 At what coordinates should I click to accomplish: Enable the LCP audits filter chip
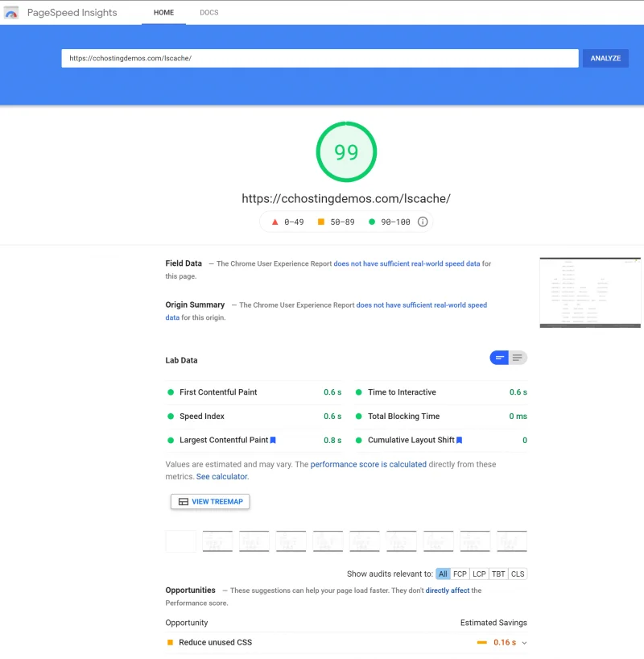tap(478, 574)
